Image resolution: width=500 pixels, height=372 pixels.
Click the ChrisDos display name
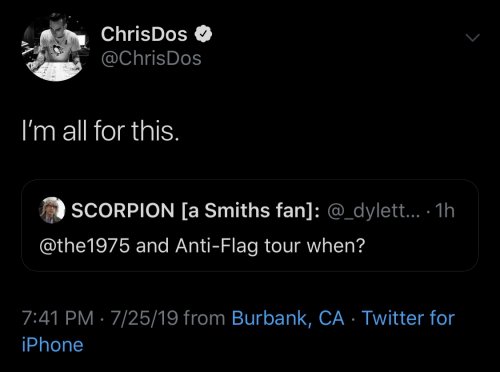tap(144, 34)
